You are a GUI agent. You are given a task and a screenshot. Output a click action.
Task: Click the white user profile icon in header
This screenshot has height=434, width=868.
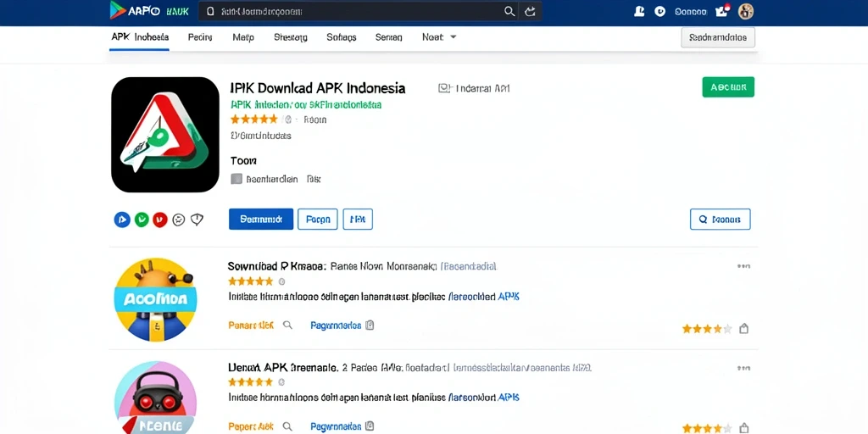[x=639, y=11]
